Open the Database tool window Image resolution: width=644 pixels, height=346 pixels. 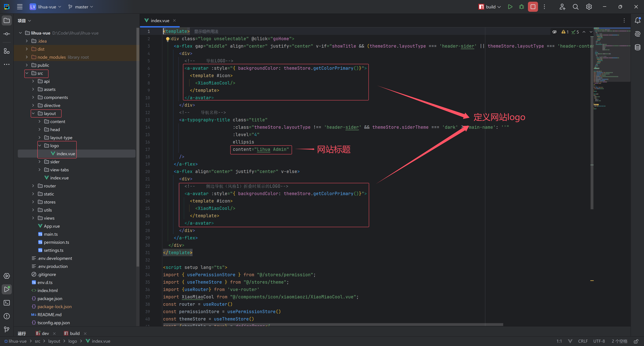tap(637, 47)
